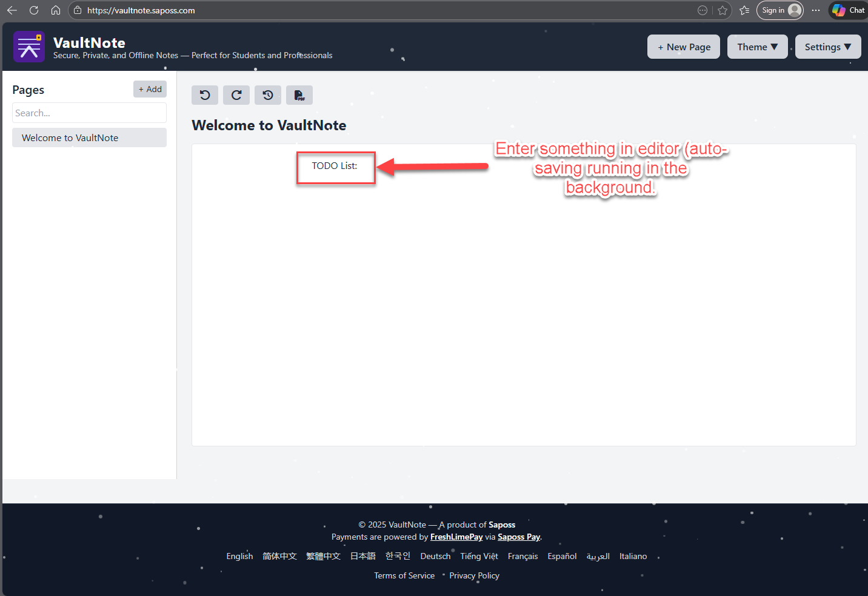Add this page to favorites star

coord(723,10)
